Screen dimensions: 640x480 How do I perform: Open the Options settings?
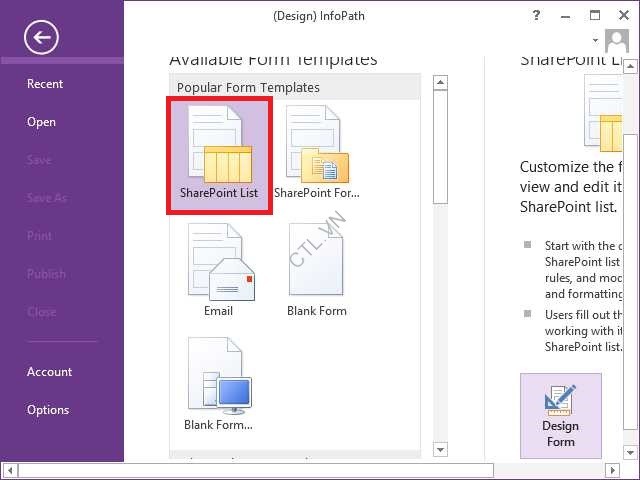point(48,410)
